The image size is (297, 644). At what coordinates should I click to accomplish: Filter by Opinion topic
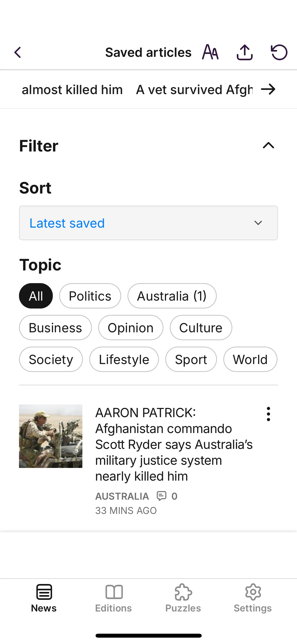(x=131, y=328)
